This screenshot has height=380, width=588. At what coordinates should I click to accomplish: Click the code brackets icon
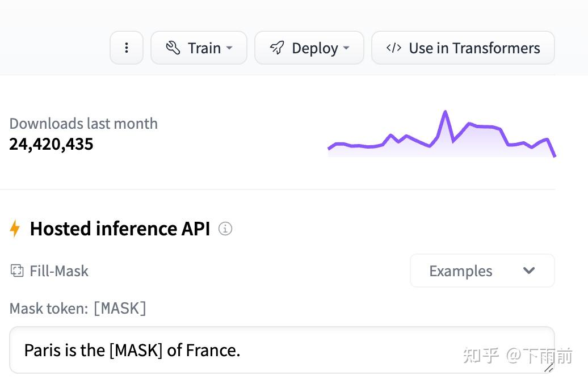(394, 48)
